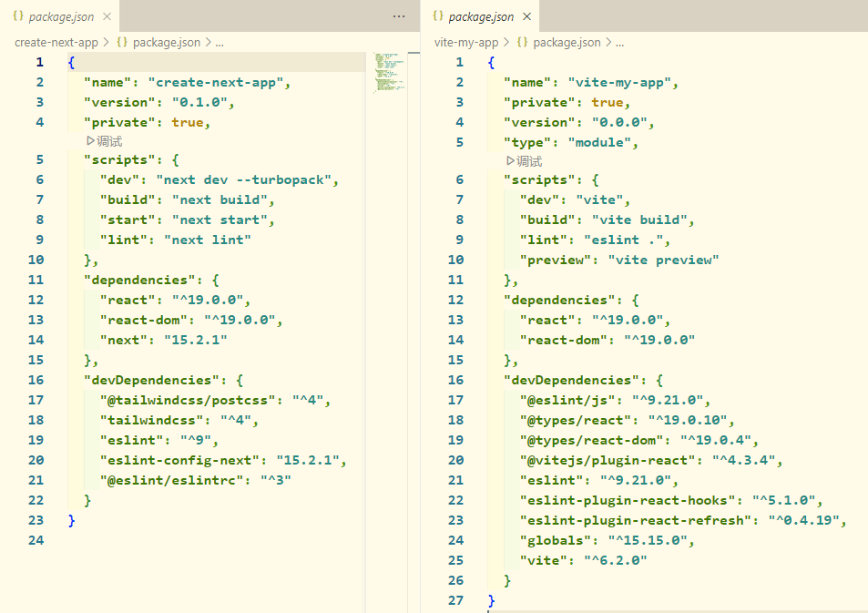Screen dimensions: 868x613
Task: Click "vite preview" script value
Action: (x=663, y=260)
